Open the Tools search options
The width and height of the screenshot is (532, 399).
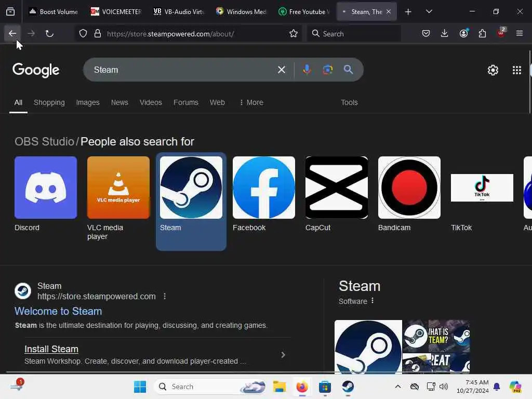(x=349, y=102)
